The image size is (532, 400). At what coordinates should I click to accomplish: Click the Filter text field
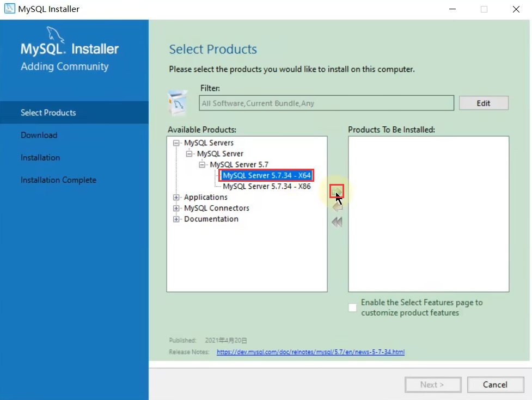[x=326, y=103]
